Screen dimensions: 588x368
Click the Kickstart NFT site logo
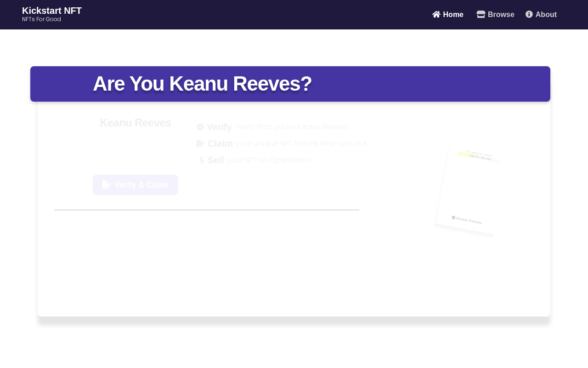pos(52,11)
